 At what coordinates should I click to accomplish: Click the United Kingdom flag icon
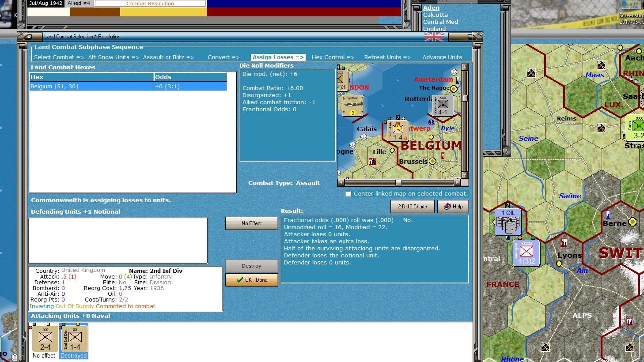click(434, 37)
